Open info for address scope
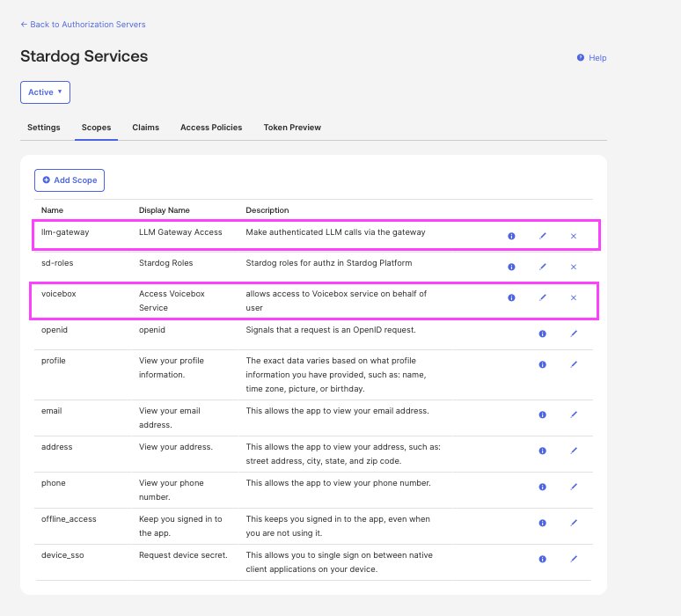 (x=543, y=451)
